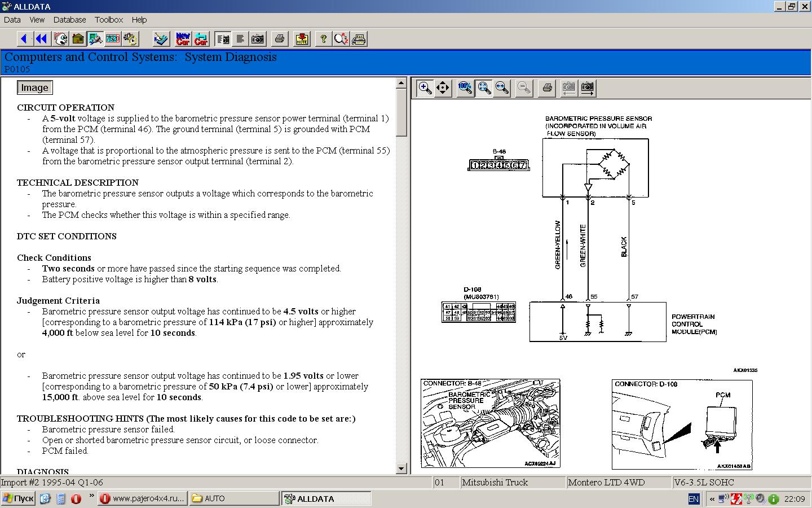
Task: Open the Toolbox menu
Action: point(108,20)
